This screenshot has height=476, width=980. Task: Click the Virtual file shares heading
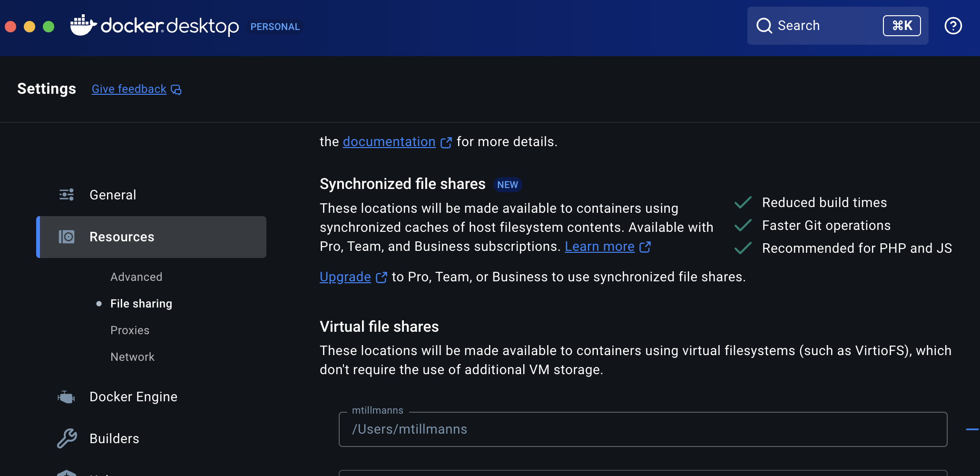(x=379, y=327)
